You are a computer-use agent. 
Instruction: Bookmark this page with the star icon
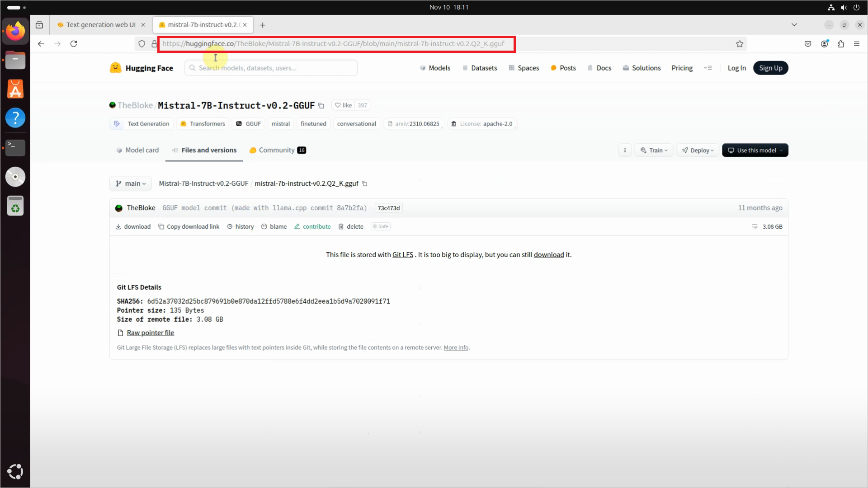740,44
